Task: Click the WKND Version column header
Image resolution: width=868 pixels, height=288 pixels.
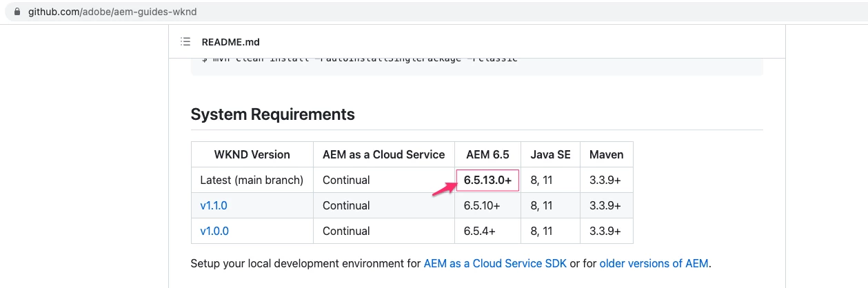Action: 252,154
